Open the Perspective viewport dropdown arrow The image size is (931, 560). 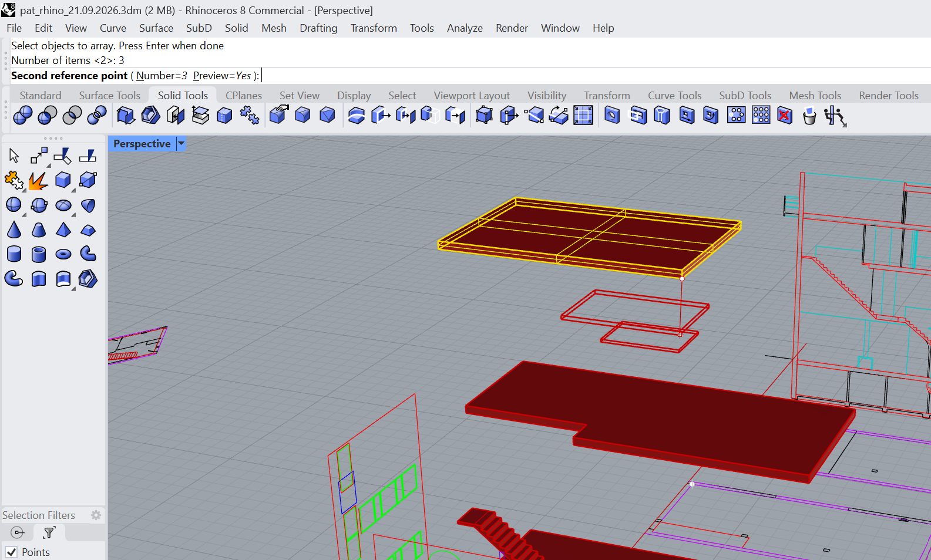coord(182,144)
